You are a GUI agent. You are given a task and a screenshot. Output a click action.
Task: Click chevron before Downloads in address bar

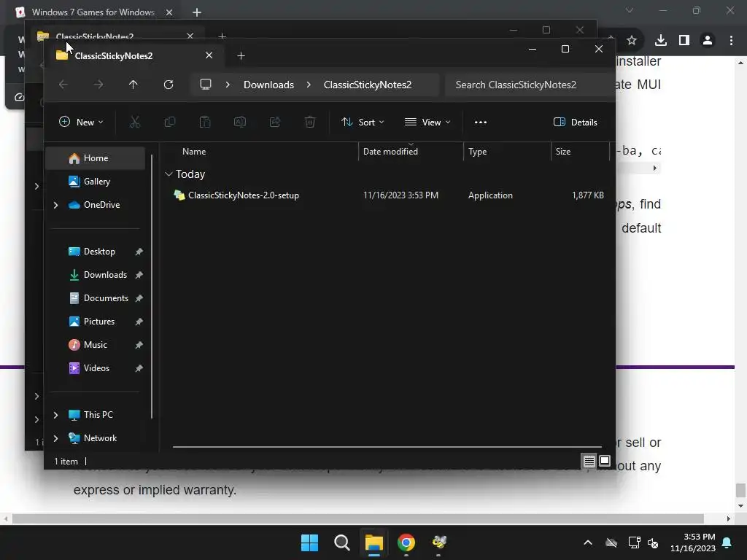coord(228,85)
